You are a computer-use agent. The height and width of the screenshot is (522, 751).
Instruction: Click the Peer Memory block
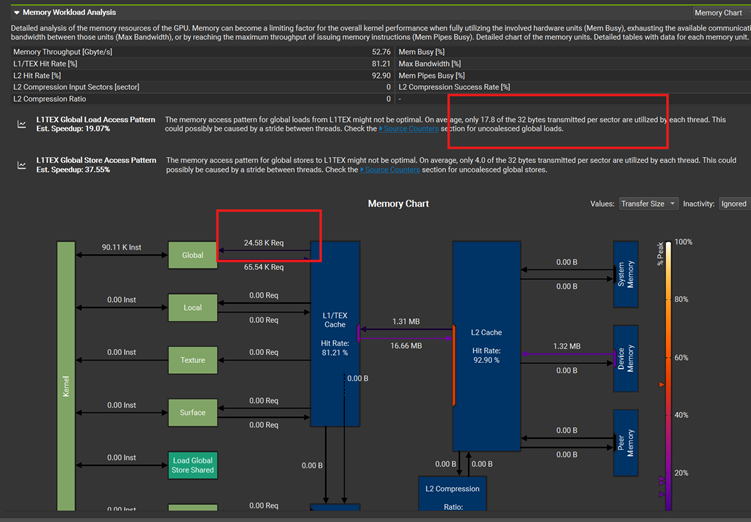(626, 443)
